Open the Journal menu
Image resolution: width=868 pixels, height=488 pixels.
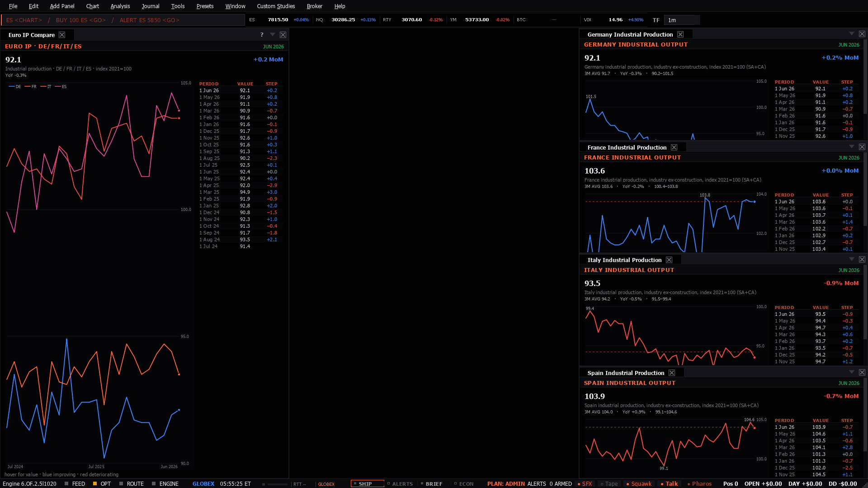151,6
